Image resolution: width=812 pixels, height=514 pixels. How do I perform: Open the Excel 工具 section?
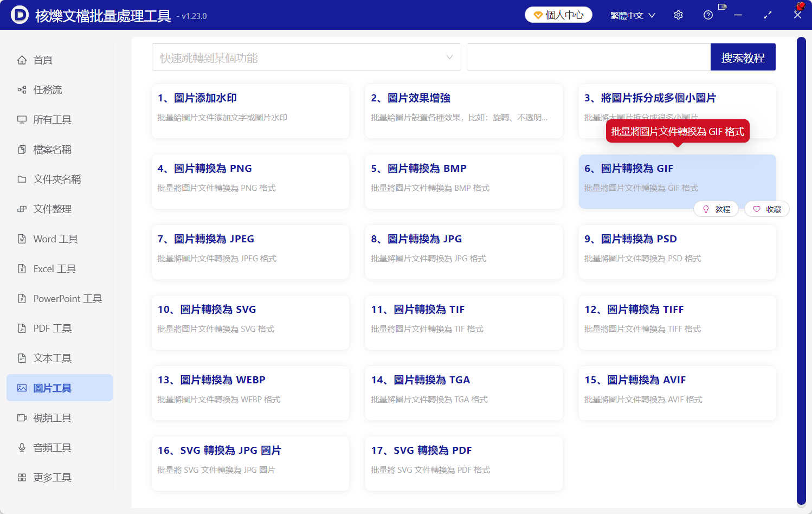click(x=60, y=268)
